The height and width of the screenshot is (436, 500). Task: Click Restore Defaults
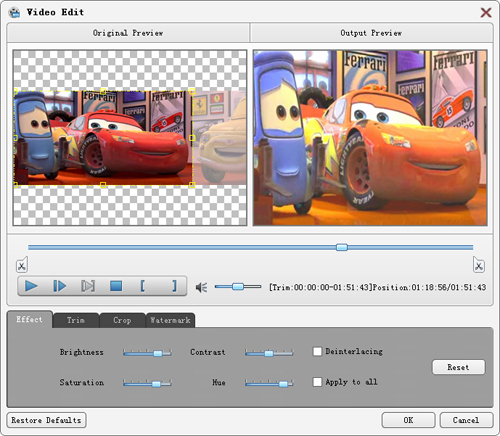point(46,420)
